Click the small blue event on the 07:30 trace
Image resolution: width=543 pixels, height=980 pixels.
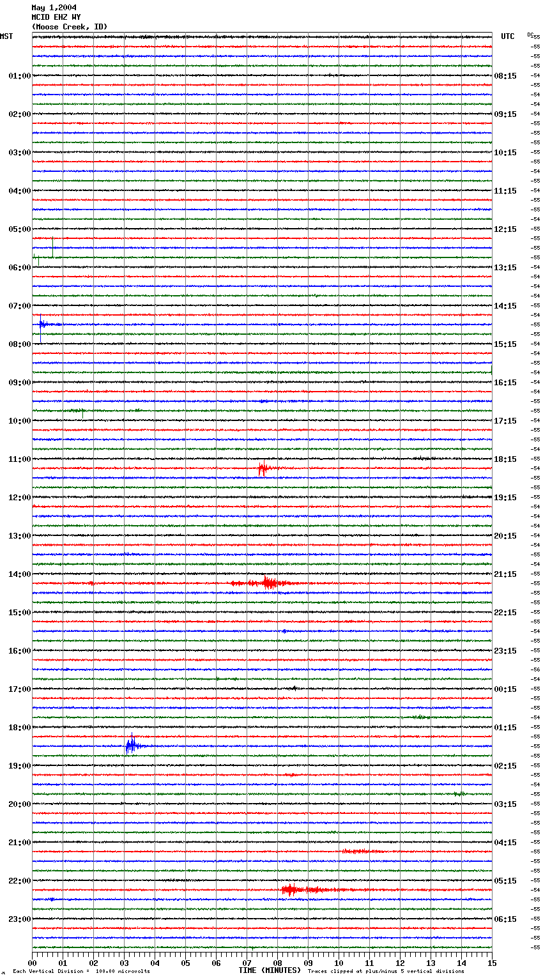click(43, 325)
